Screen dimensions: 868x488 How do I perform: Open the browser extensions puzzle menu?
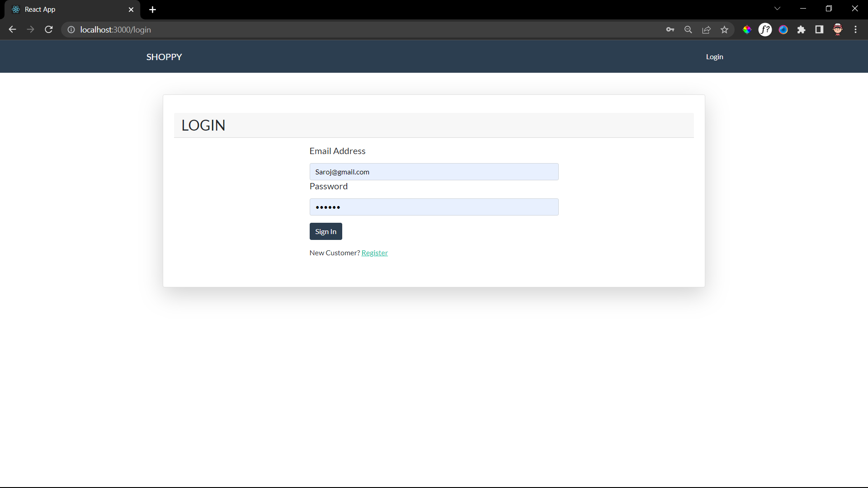click(x=802, y=29)
